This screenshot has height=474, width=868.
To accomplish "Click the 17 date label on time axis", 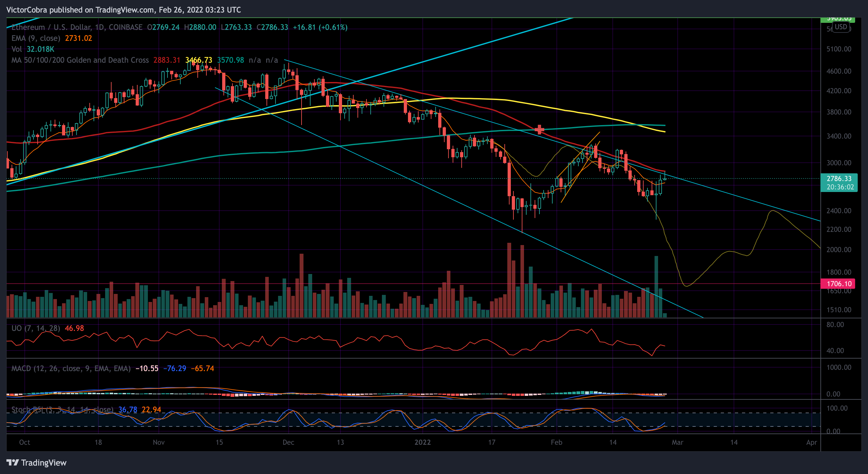I will tap(492, 442).
